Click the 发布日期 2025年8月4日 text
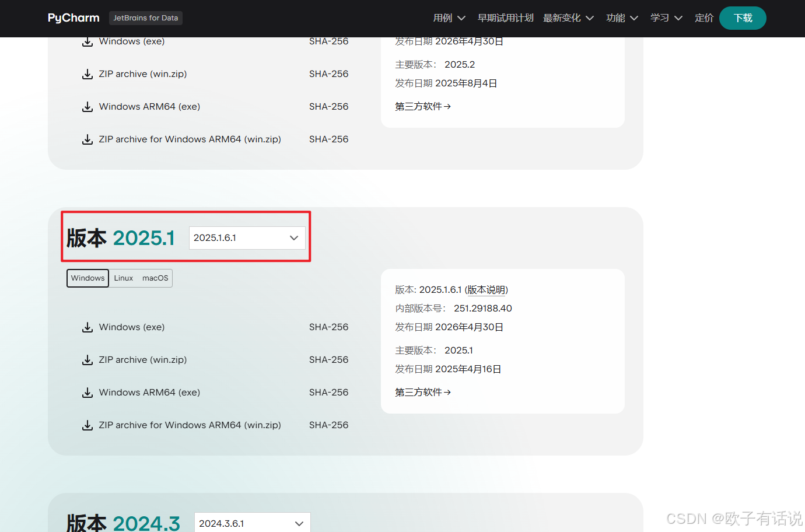This screenshot has width=805, height=532. (446, 83)
